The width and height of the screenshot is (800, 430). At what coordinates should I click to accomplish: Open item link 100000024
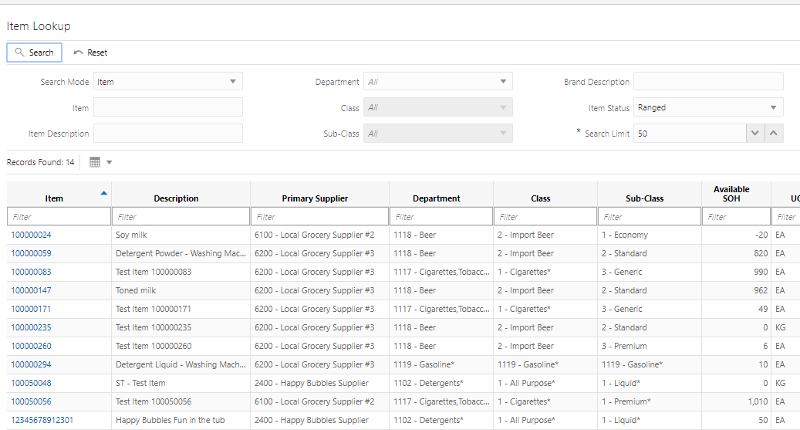coord(31,235)
